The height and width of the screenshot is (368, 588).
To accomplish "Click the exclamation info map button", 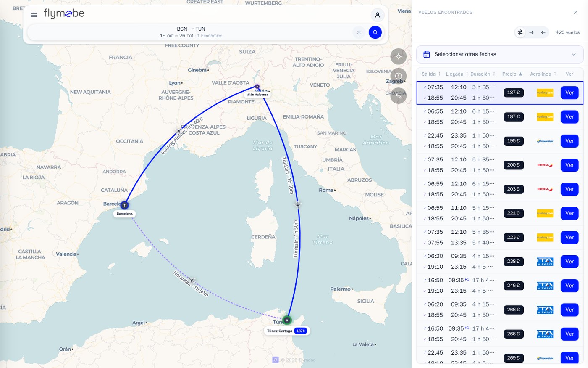I will [x=399, y=76].
